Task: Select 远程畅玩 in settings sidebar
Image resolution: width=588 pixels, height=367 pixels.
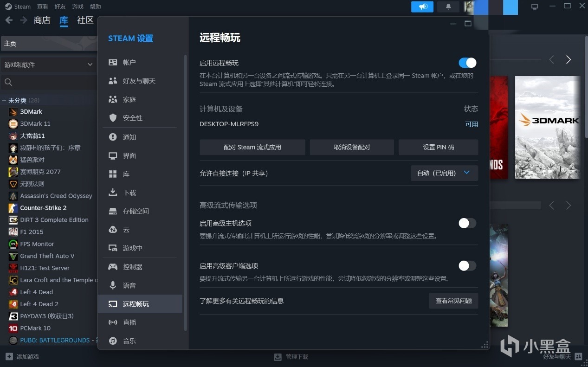Action: coord(140,304)
